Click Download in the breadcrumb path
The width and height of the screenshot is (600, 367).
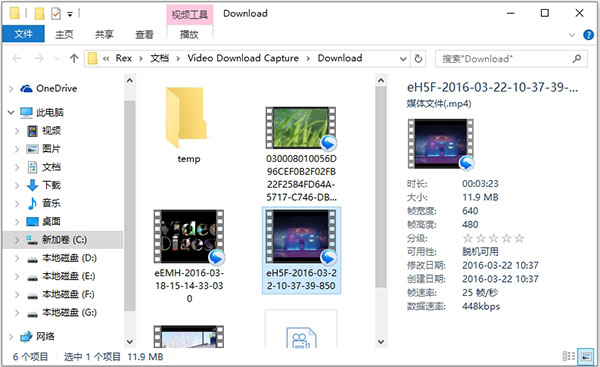tap(340, 58)
